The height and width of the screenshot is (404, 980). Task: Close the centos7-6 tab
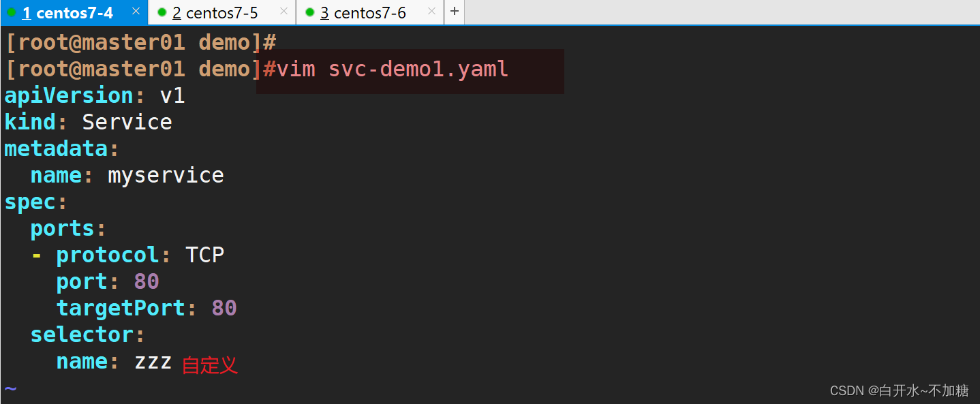click(431, 11)
